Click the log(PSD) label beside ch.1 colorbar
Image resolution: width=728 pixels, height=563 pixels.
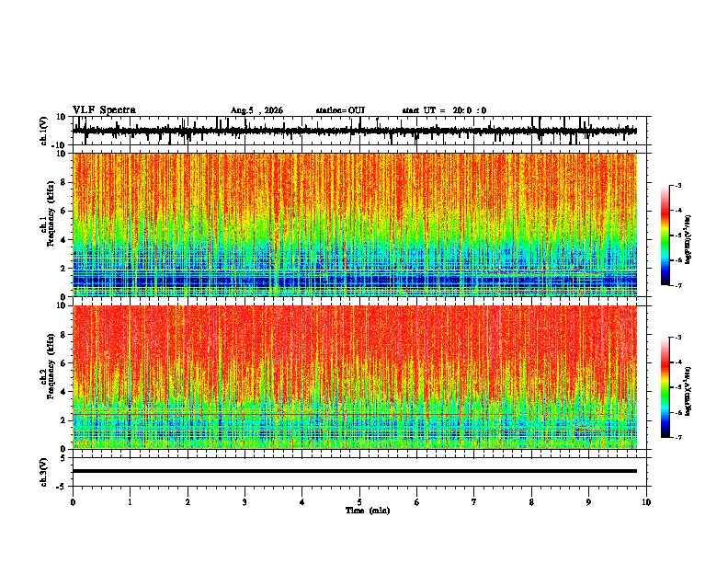pyautogui.click(x=688, y=240)
